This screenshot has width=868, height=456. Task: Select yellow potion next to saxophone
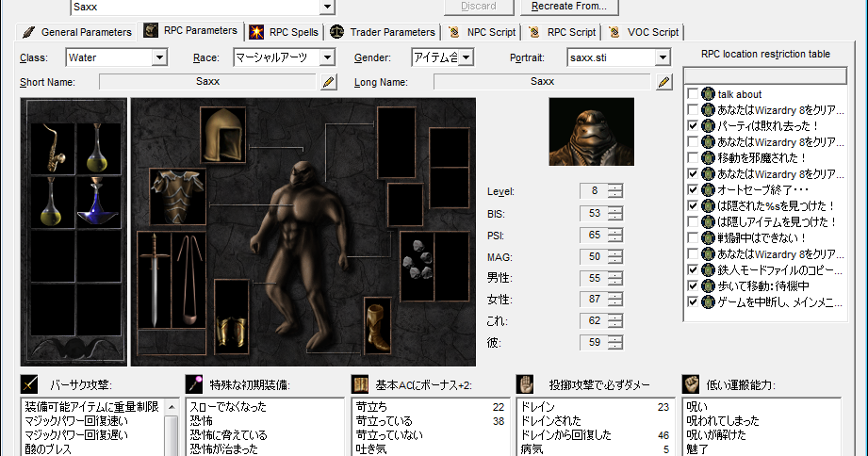coord(99,148)
